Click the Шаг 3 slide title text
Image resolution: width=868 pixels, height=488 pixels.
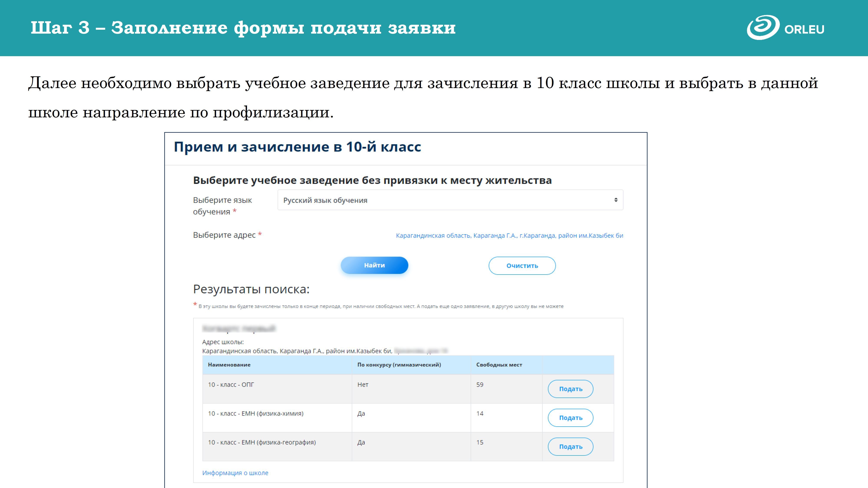243,28
